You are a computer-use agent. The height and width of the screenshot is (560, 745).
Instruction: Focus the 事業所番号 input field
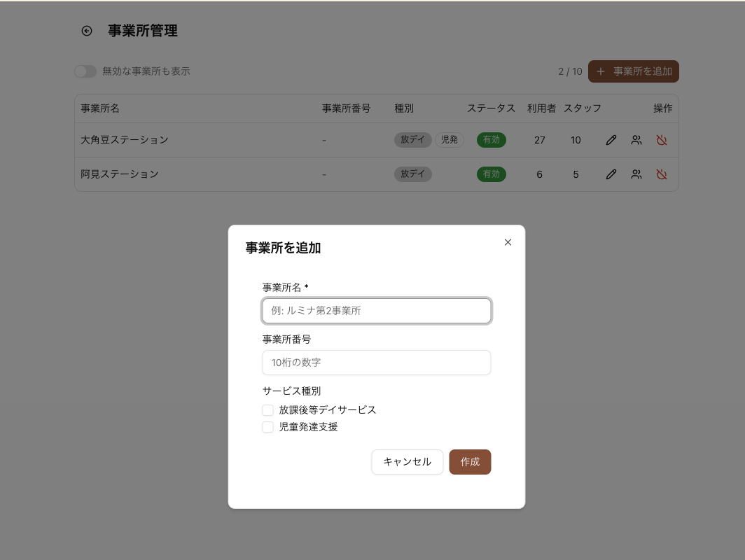coord(377,363)
